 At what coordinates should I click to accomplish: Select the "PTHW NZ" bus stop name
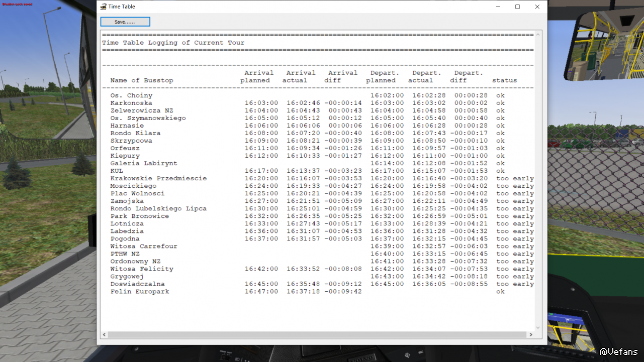point(125,254)
